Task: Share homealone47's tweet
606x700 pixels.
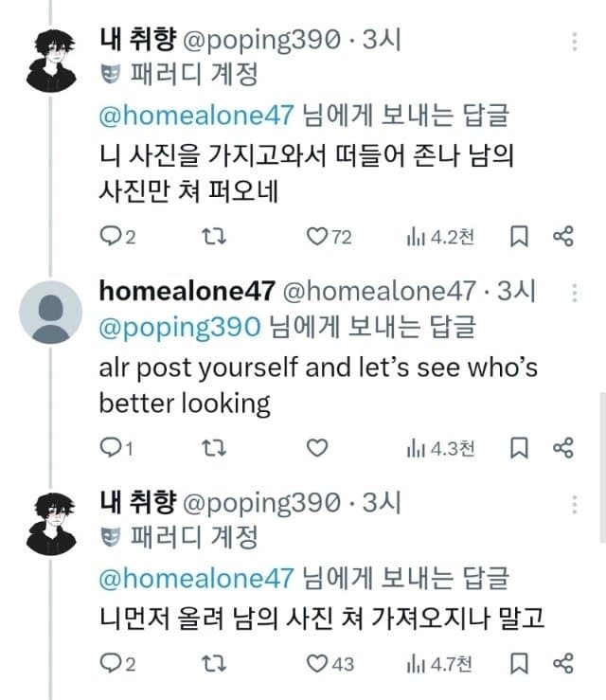Action: tap(562, 448)
